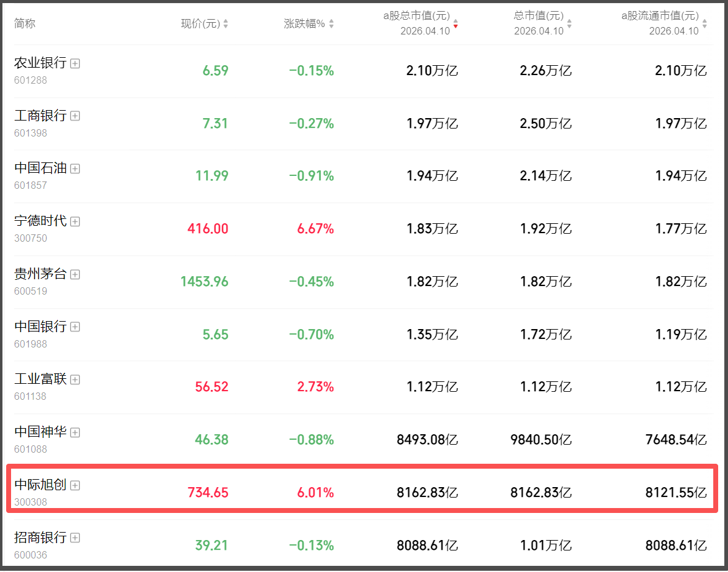This screenshot has width=728, height=572.
Task: Sort the 总市值(元) column with its arrows
Action: point(569,24)
